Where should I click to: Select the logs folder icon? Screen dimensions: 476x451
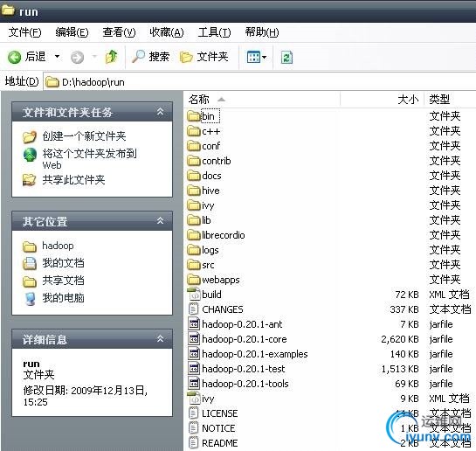(x=194, y=250)
